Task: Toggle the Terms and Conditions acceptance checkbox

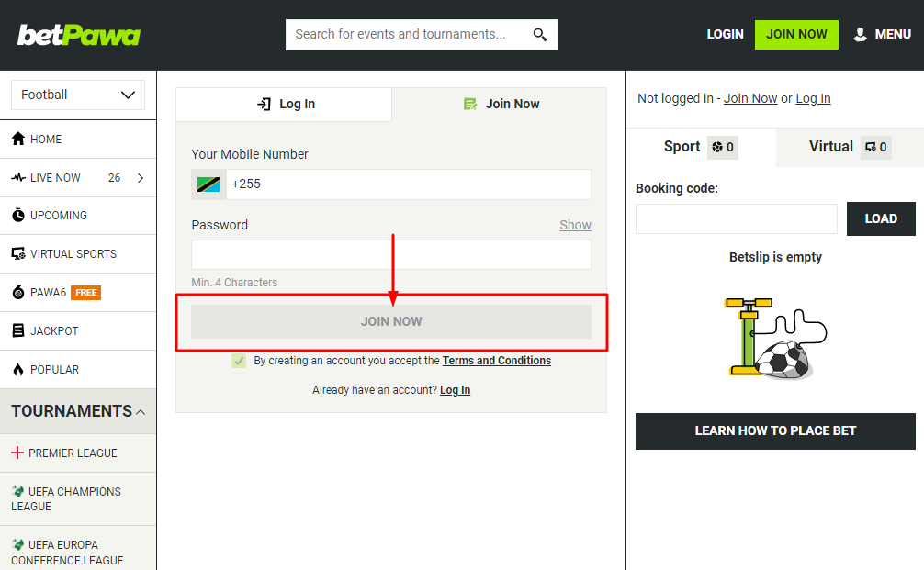Action: pos(239,361)
